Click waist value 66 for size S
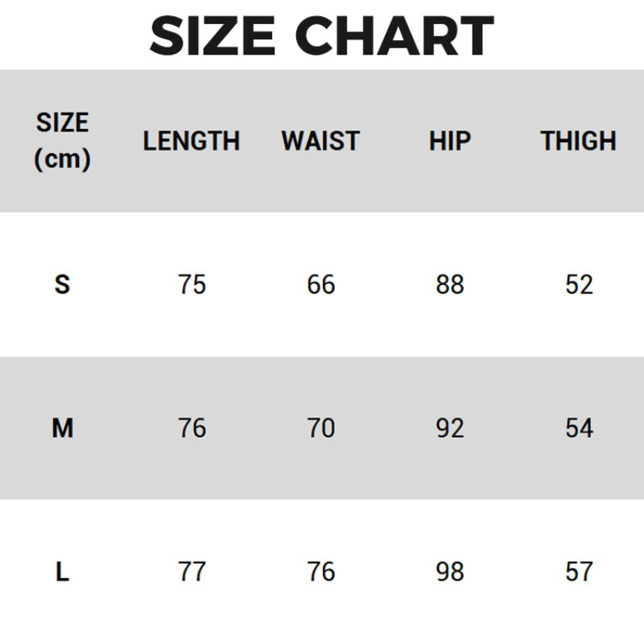644x644 pixels. coord(320,284)
